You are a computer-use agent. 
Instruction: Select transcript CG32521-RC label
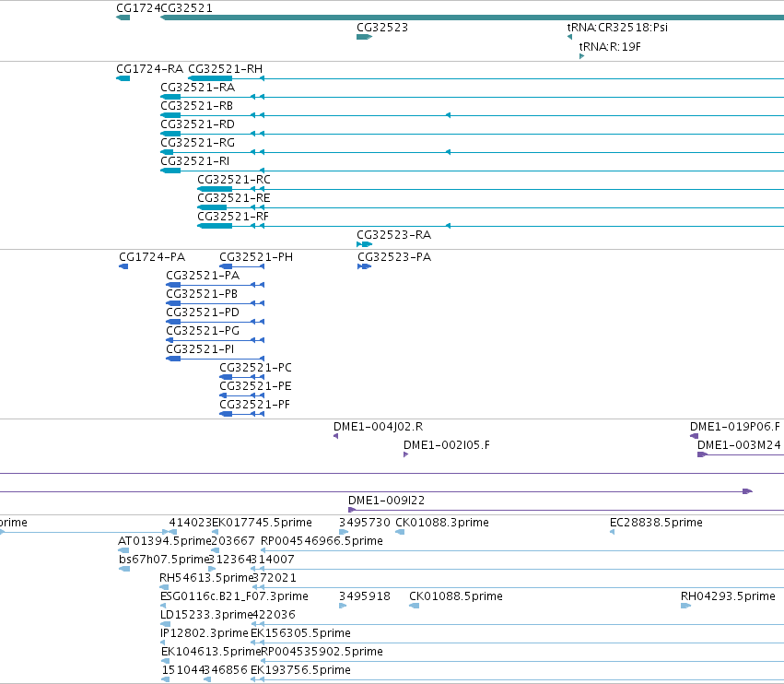coord(233,180)
